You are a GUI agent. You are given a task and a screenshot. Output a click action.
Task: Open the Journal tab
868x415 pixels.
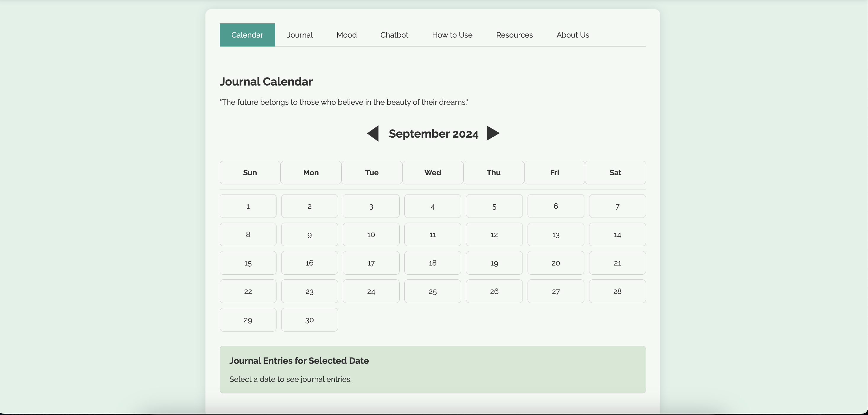pos(300,35)
